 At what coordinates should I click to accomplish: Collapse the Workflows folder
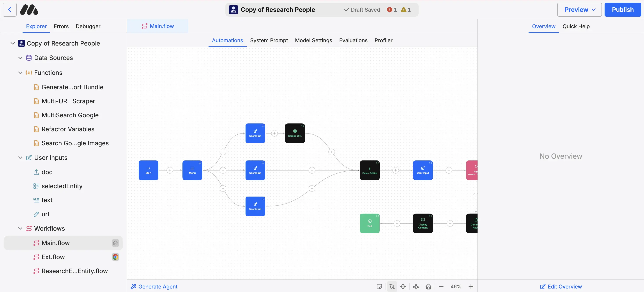[20, 229]
